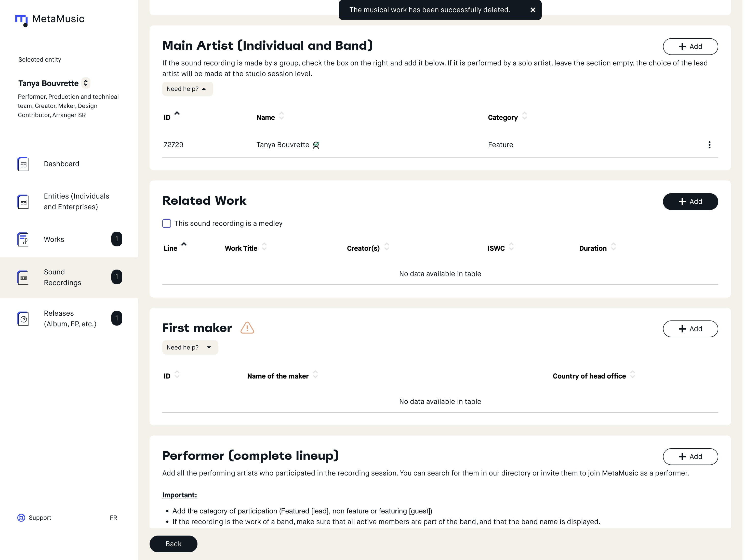The width and height of the screenshot is (745, 560).
Task: Open the Sound Recordings menu item
Action: [62, 277]
